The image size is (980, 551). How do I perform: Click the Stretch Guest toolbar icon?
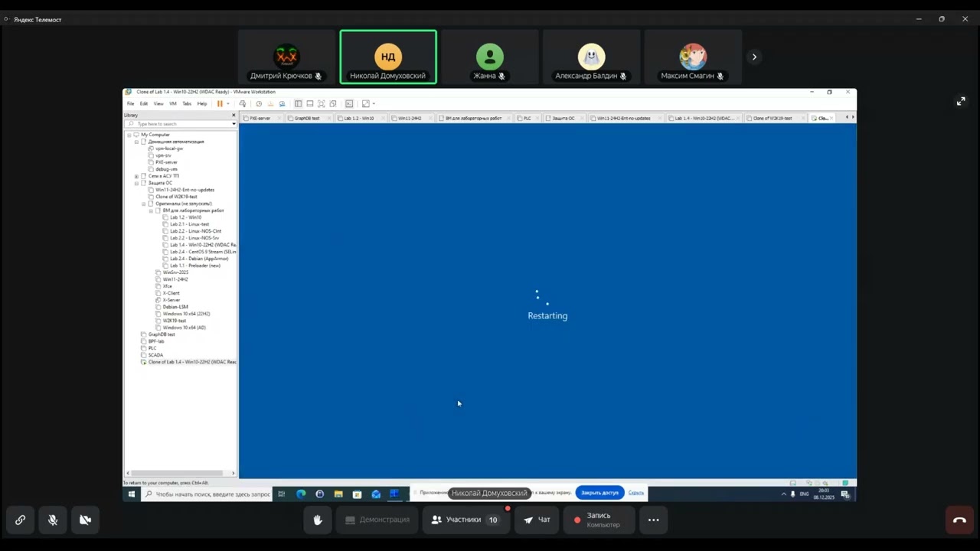pos(365,103)
